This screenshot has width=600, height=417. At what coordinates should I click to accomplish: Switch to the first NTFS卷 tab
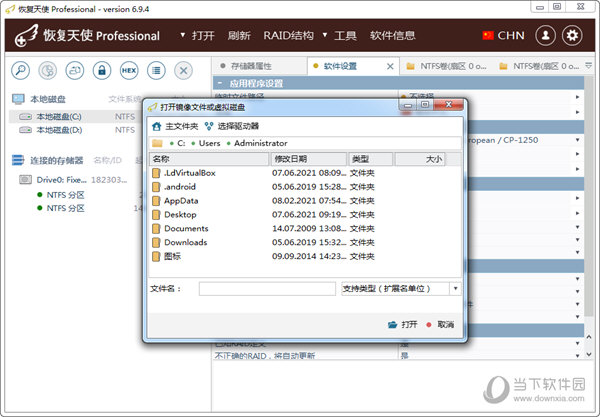446,66
